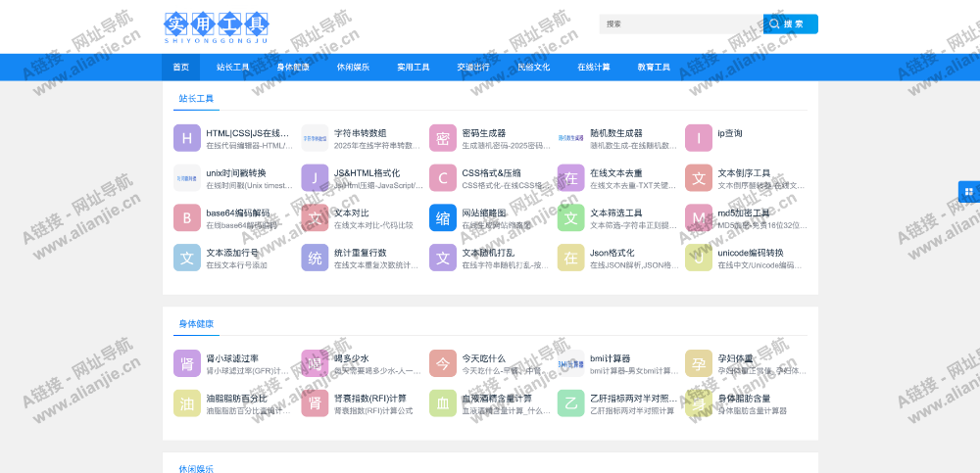Switch to the 站长工具 nav item
This screenshot has height=473, width=980.
pyautogui.click(x=233, y=68)
